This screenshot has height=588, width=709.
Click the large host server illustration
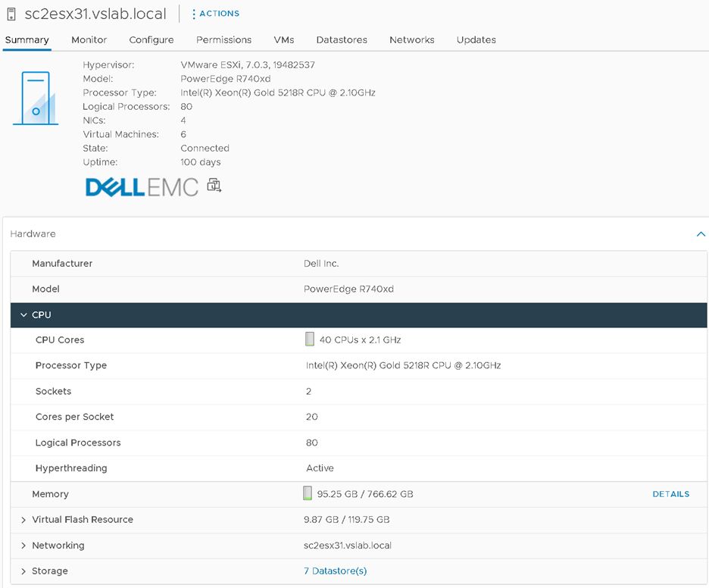[35, 98]
